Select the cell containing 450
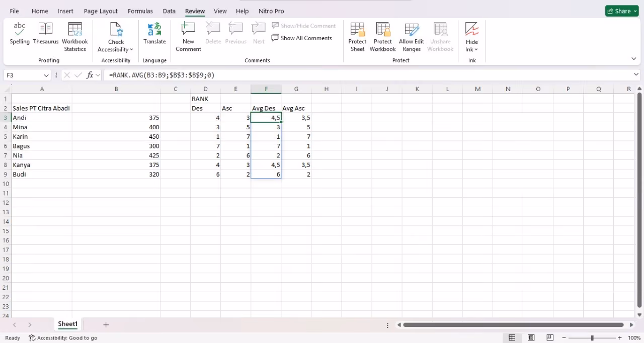Viewport: 644px width, 343px height. click(x=116, y=136)
